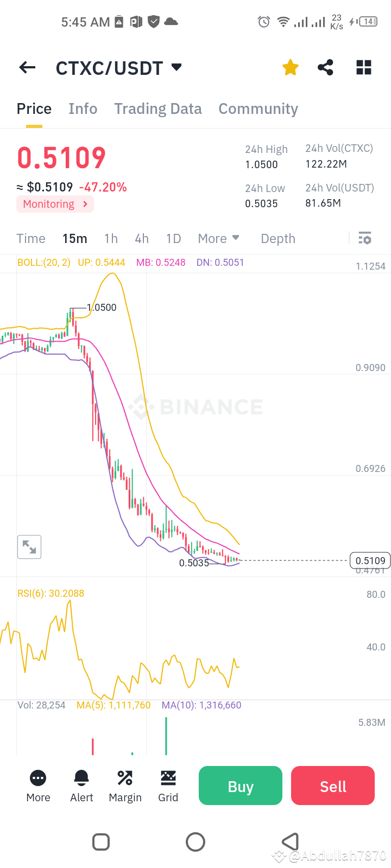
Task: Expand the More timeframes dropdown
Action: [x=218, y=238]
